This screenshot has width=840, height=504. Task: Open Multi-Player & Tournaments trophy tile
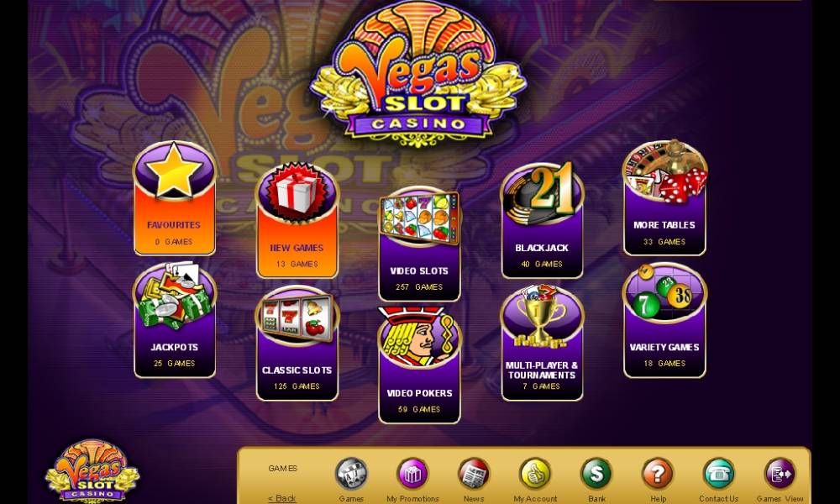[x=542, y=344]
